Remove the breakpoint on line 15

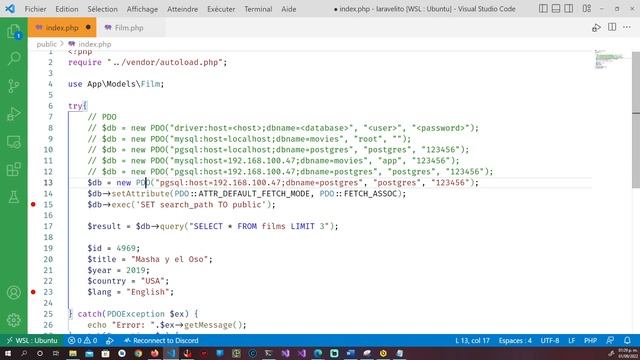tap(33, 204)
